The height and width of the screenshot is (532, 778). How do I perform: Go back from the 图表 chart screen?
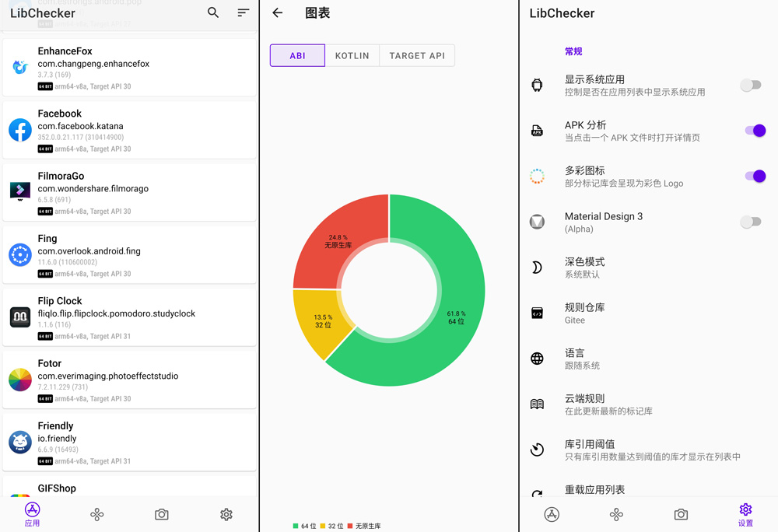pos(278,13)
